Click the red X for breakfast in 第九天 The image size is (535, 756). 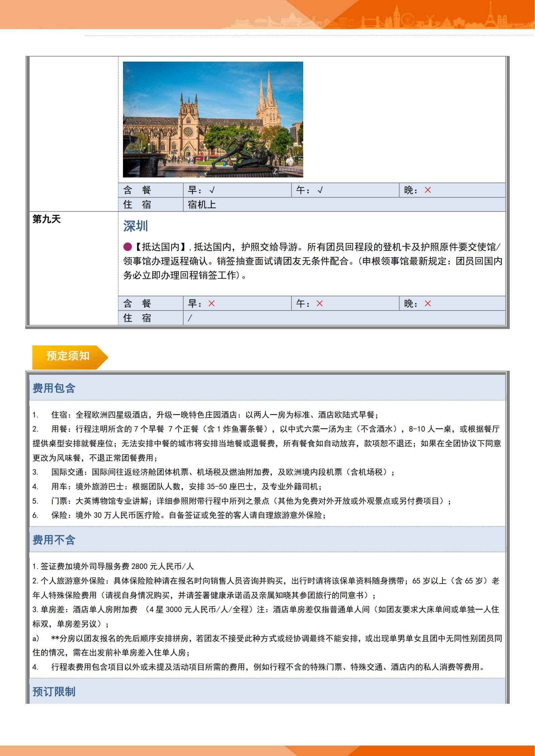point(211,303)
